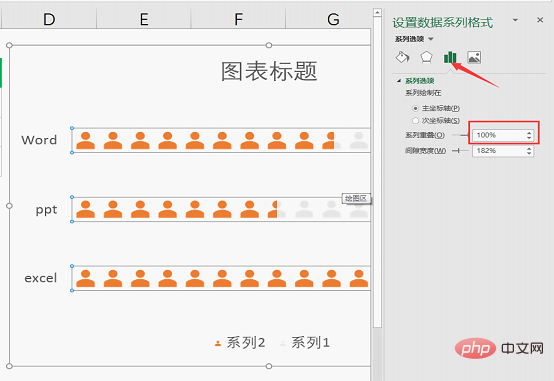Click the 间隙宽度 182% input field
The height and width of the screenshot is (381, 554).
[499, 151]
